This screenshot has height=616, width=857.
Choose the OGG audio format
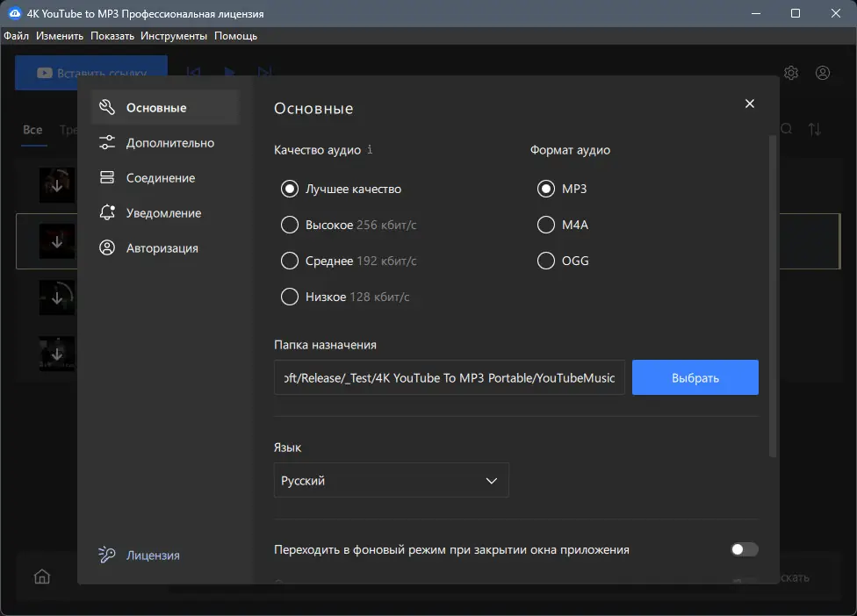544,261
